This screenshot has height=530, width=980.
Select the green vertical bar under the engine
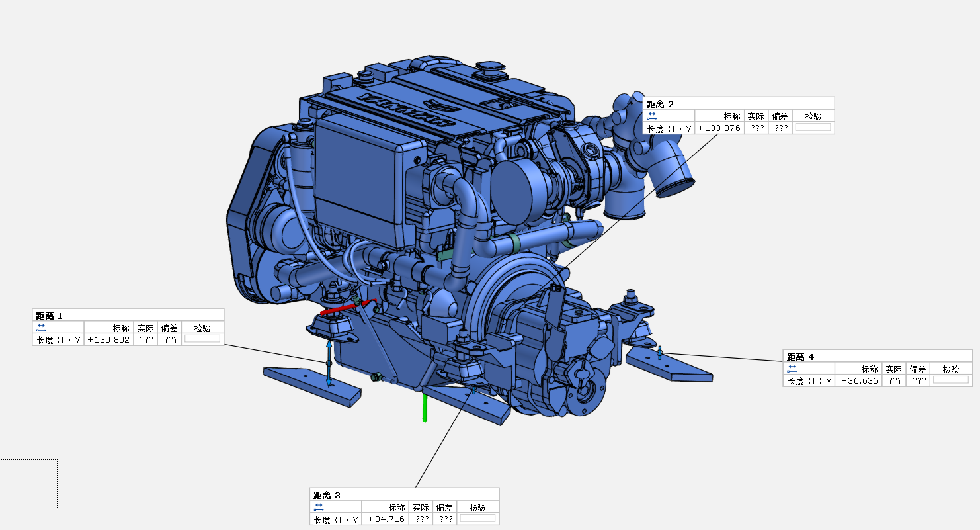425,408
